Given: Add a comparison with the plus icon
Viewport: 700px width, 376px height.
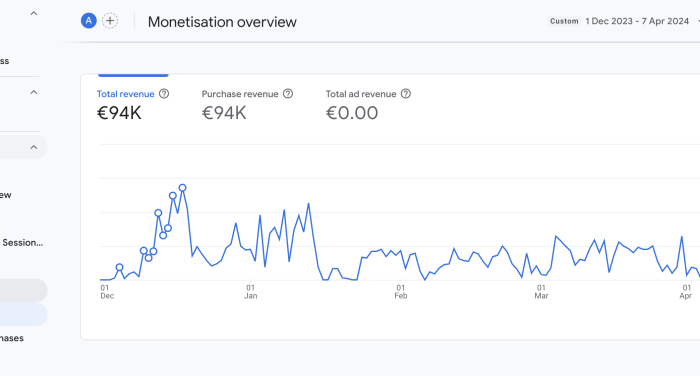Looking at the screenshot, I should point(110,21).
